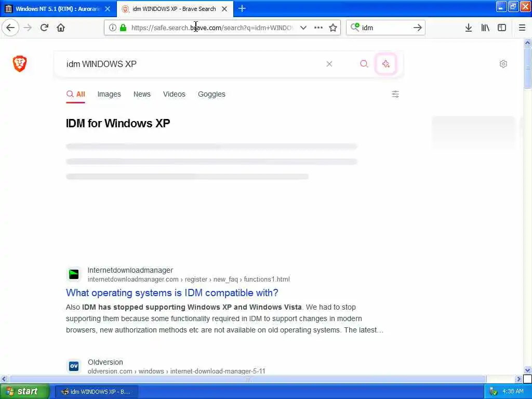
Task: Open a new browser tab
Action: [242, 8]
